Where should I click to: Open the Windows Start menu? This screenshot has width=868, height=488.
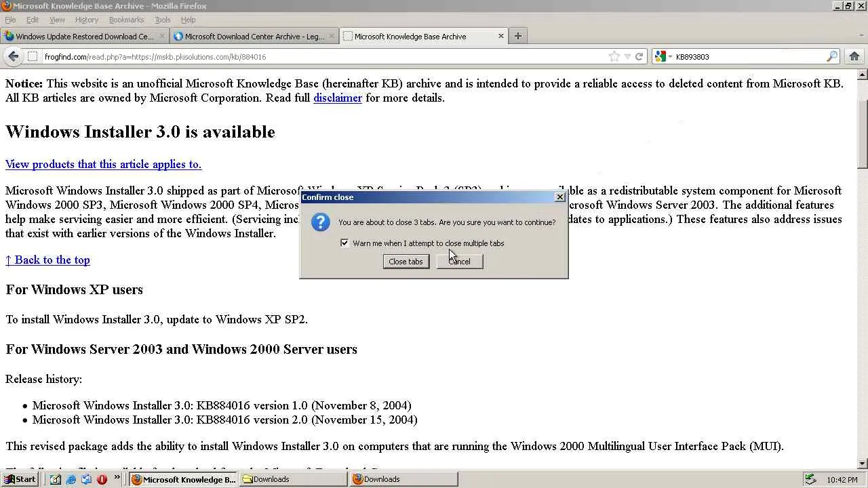20,479
